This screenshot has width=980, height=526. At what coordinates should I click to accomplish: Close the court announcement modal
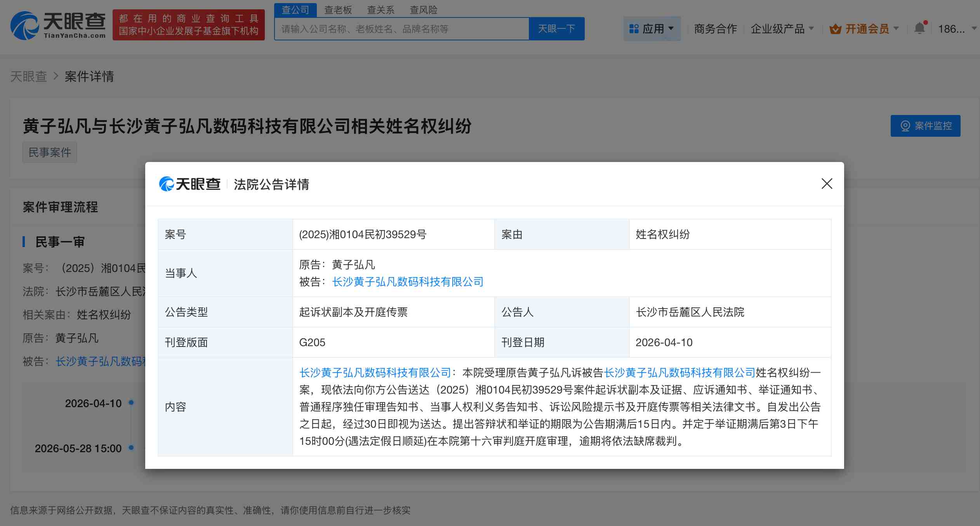point(827,184)
